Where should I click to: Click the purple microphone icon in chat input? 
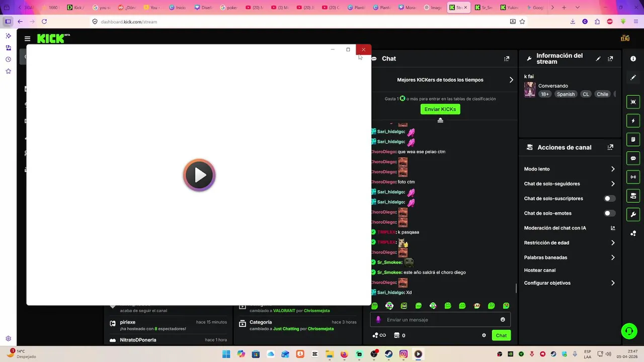378,320
